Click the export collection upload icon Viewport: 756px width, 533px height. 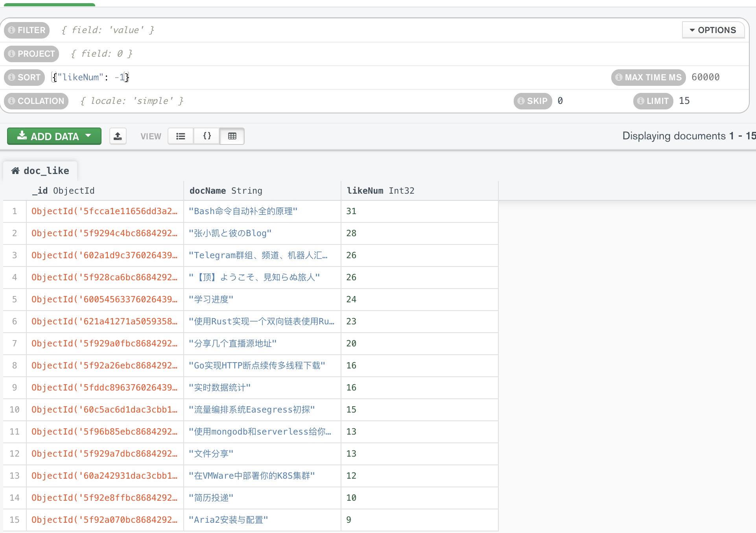pyautogui.click(x=118, y=136)
